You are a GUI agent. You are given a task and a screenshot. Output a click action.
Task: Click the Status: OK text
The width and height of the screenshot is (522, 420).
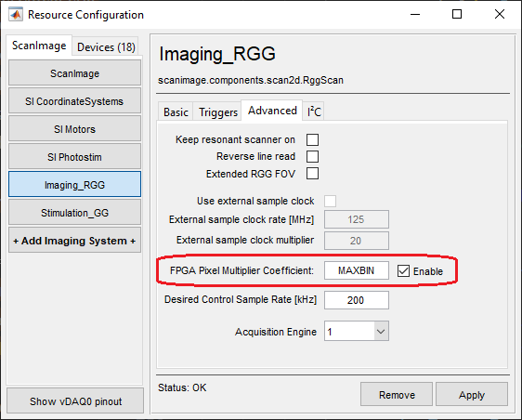click(x=182, y=387)
